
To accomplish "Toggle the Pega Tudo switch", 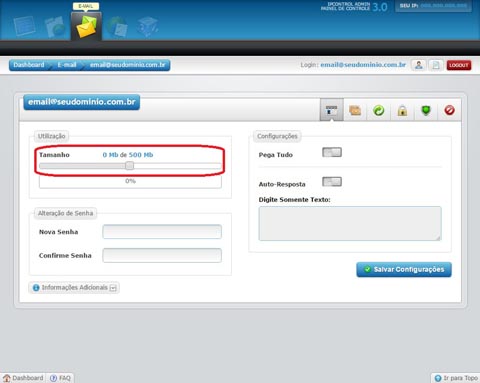I will [332, 152].
